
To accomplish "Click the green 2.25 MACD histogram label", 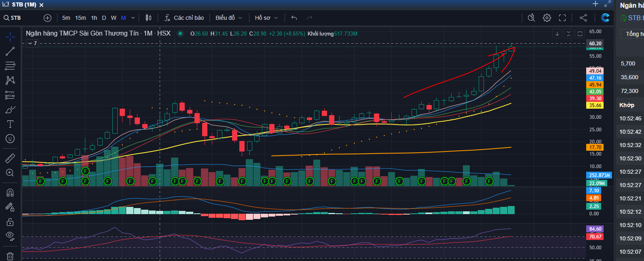I will pos(594,206).
